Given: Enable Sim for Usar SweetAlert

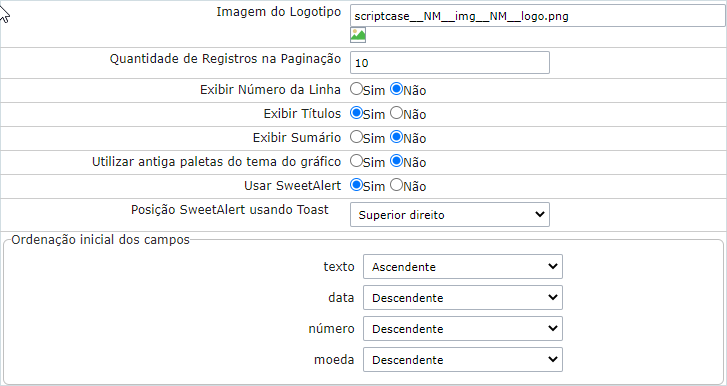Looking at the screenshot, I should [356, 185].
